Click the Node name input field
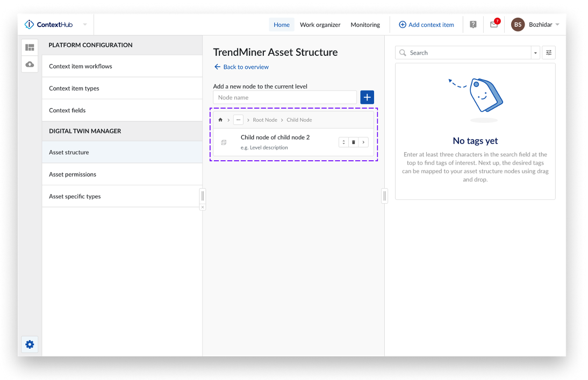 (x=285, y=97)
